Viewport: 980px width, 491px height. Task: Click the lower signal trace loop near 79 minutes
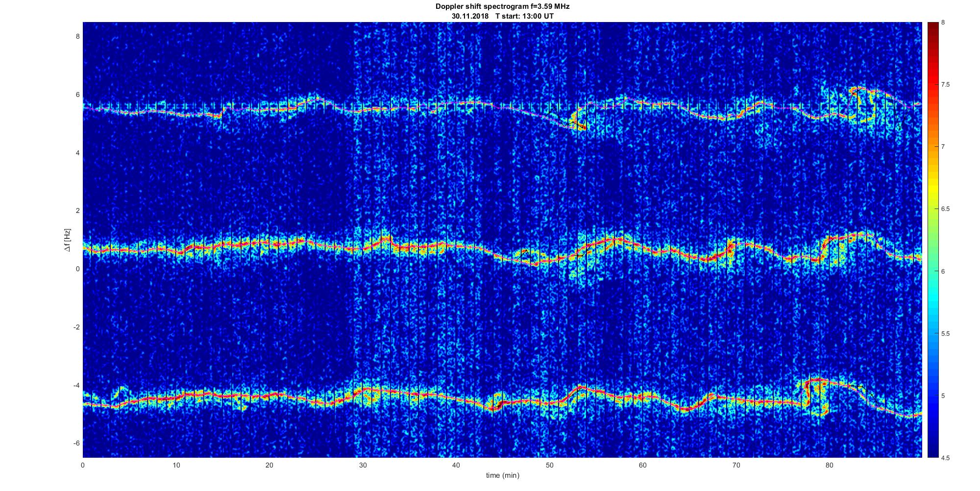pyautogui.click(x=815, y=397)
